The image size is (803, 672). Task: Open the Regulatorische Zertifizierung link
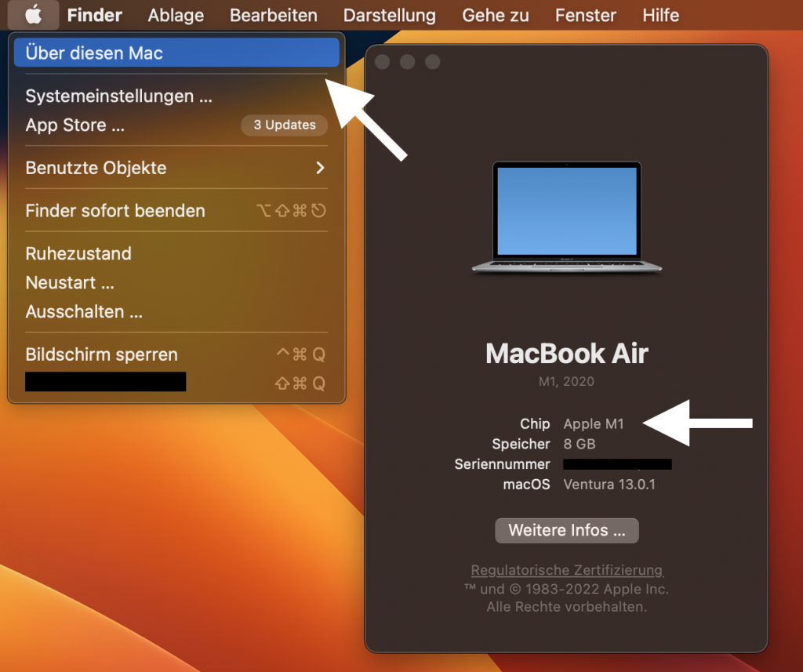(x=567, y=570)
